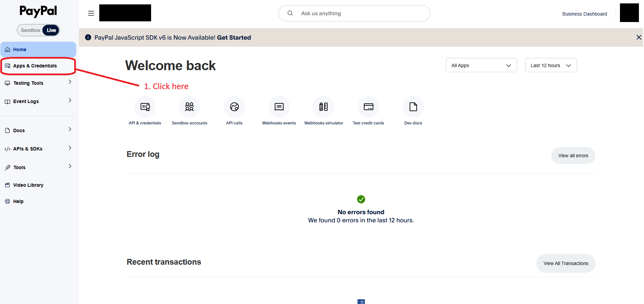Open the Business Dashboard link
This screenshot has height=304, width=644.
click(x=585, y=14)
